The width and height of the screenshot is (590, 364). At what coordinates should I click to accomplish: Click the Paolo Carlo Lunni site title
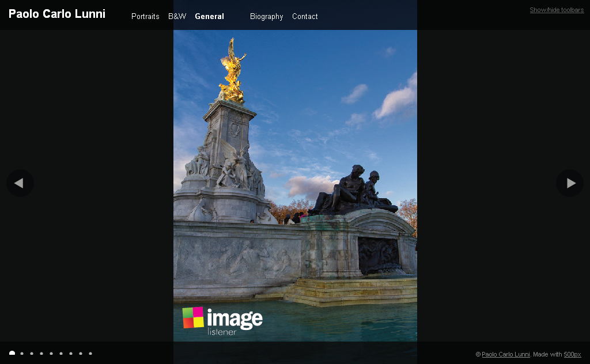(x=57, y=14)
